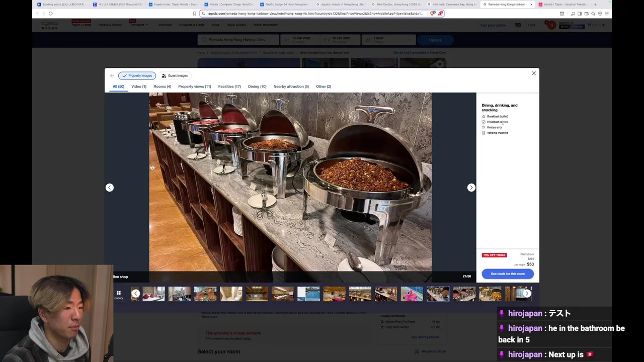Viewport: 644px width, 362px height.
Task: Open the Transport dropdown in the Agoda header
Action: pos(139,25)
